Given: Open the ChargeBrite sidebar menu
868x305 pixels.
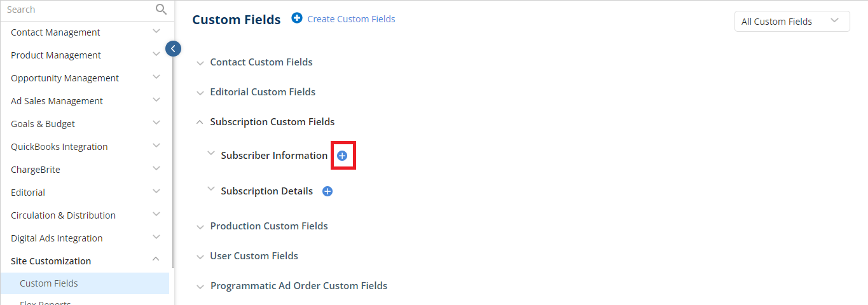Looking at the screenshot, I should 85,170.
